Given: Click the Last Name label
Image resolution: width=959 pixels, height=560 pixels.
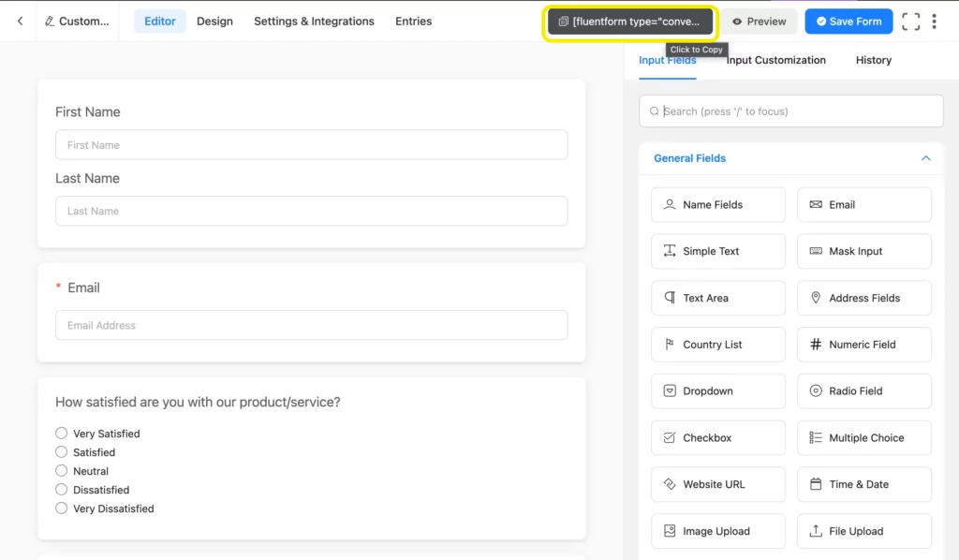Looking at the screenshot, I should [x=87, y=179].
